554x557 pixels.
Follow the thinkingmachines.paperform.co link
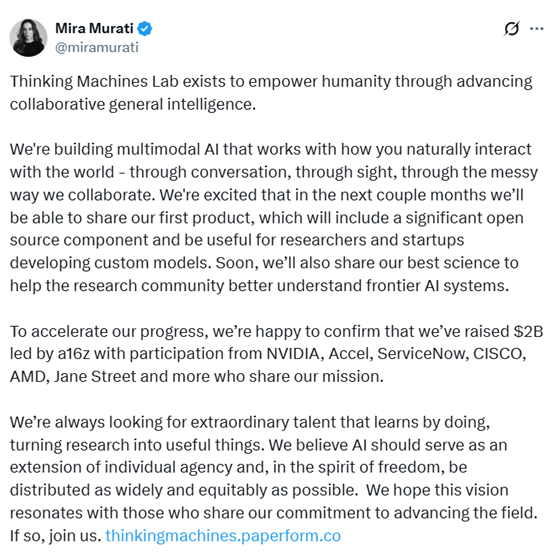pyautogui.click(x=223, y=535)
